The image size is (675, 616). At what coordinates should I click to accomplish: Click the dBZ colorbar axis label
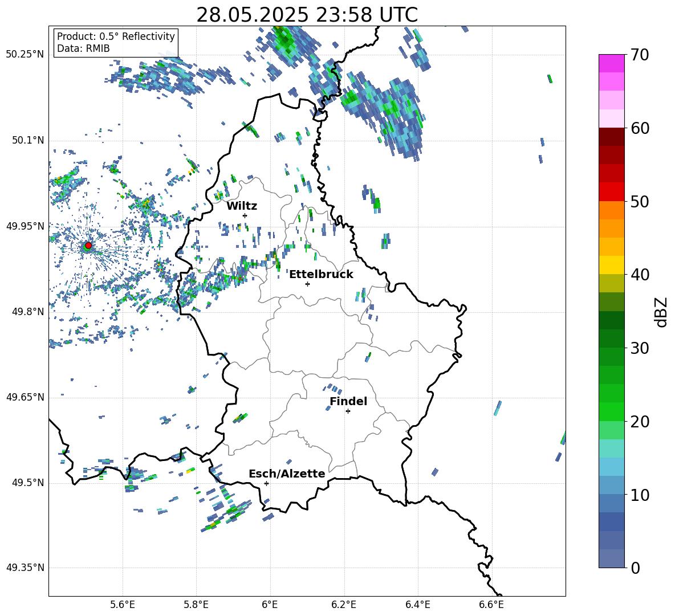click(661, 312)
